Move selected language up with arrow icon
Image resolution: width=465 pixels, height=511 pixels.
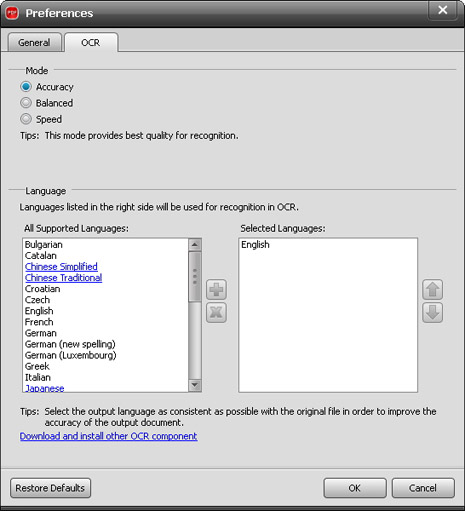433,289
